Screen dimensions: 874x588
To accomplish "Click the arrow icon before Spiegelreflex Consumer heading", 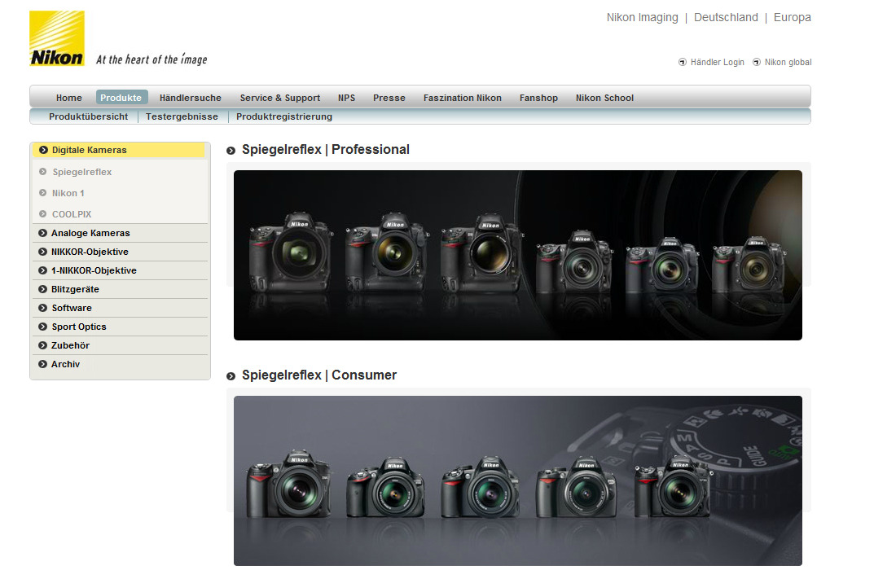I will tap(231, 376).
